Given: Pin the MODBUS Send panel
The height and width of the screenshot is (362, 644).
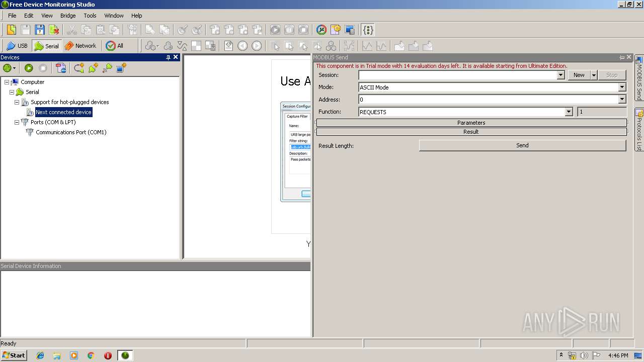Looking at the screenshot, I should (622, 57).
